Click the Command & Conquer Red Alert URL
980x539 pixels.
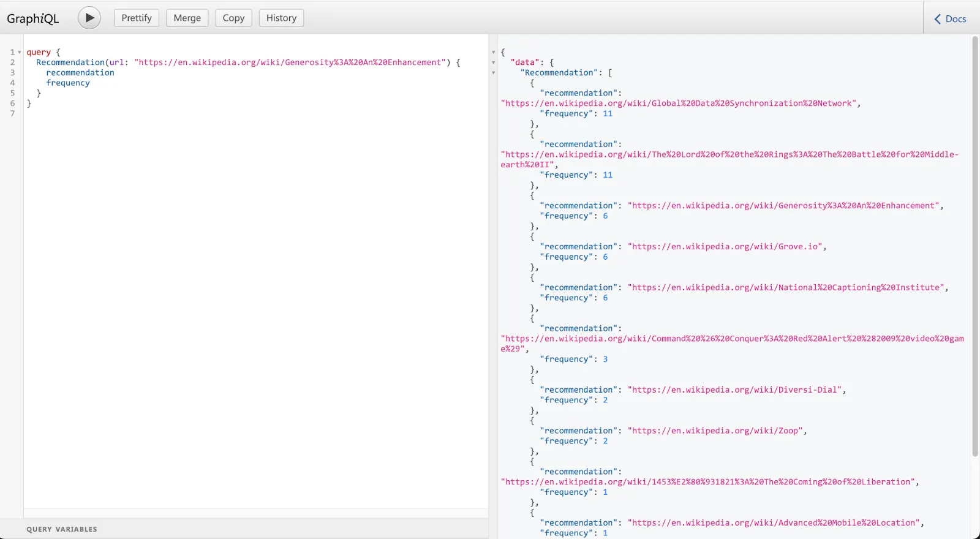coord(732,344)
